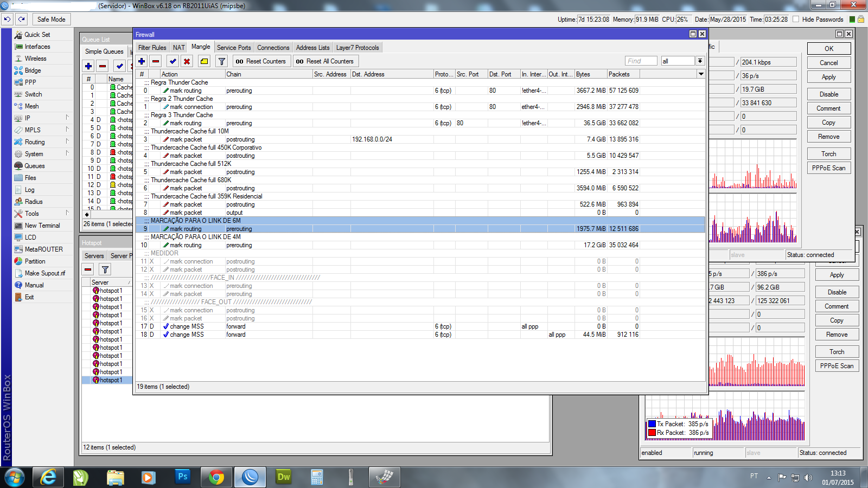Expand the System submenu in sidebar
This screenshot has height=488, width=868.
(x=67, y=153)
